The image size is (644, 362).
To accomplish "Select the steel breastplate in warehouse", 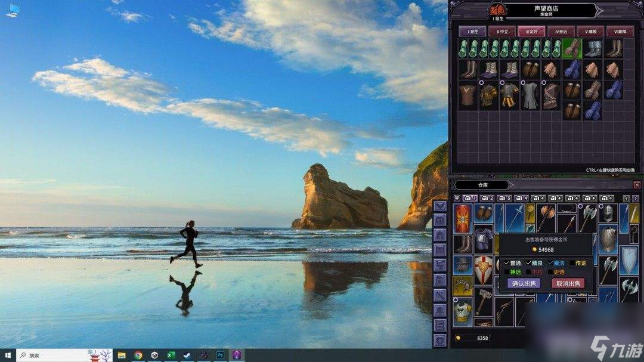I will 608,240.
